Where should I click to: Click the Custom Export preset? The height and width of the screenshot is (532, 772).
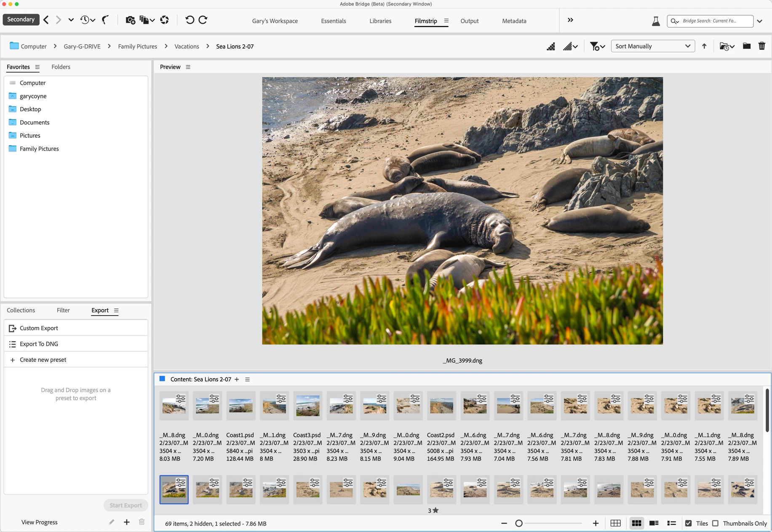tap(39, 328)
